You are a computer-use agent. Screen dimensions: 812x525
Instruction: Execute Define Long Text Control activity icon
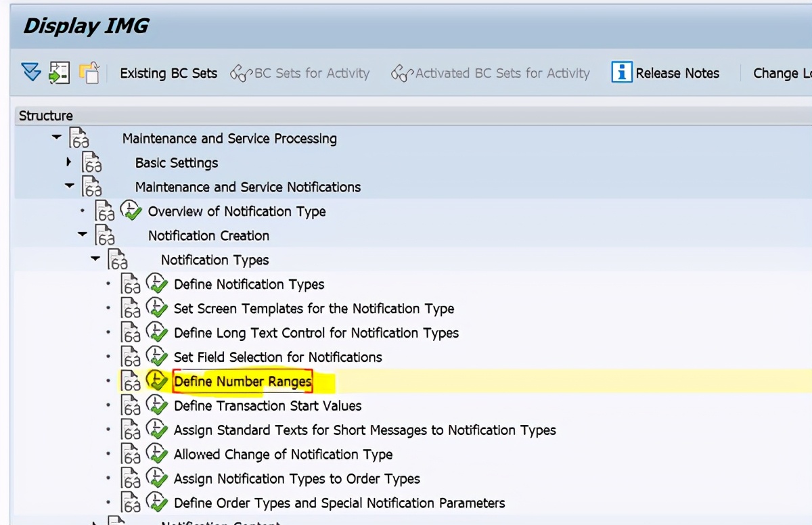156,332
